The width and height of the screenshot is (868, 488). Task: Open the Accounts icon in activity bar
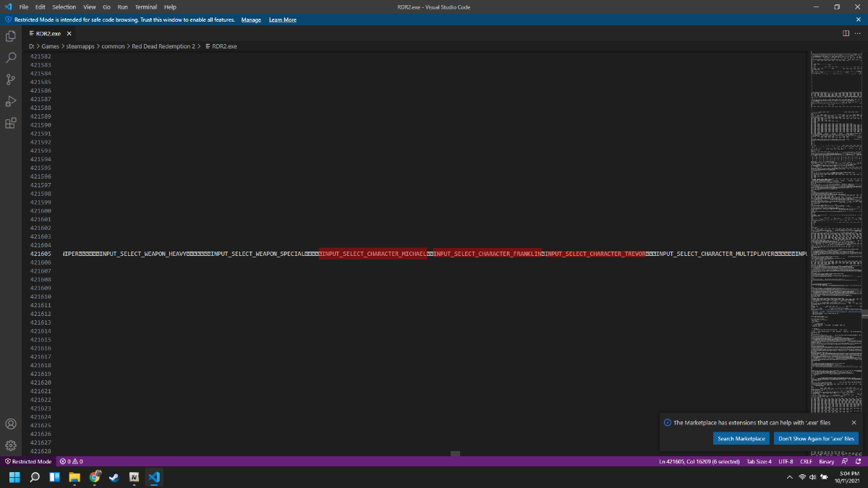coord(11,424)
